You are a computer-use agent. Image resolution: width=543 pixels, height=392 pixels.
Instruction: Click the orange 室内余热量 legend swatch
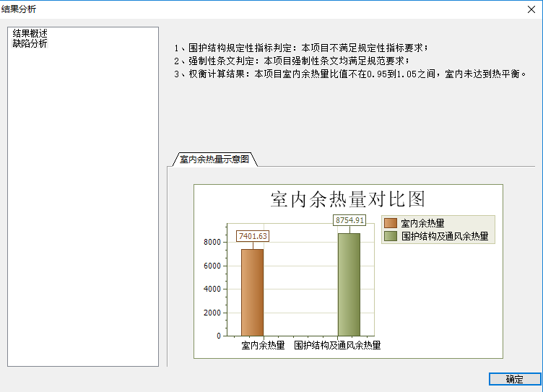pyautogui.click(x=390, y=223)
